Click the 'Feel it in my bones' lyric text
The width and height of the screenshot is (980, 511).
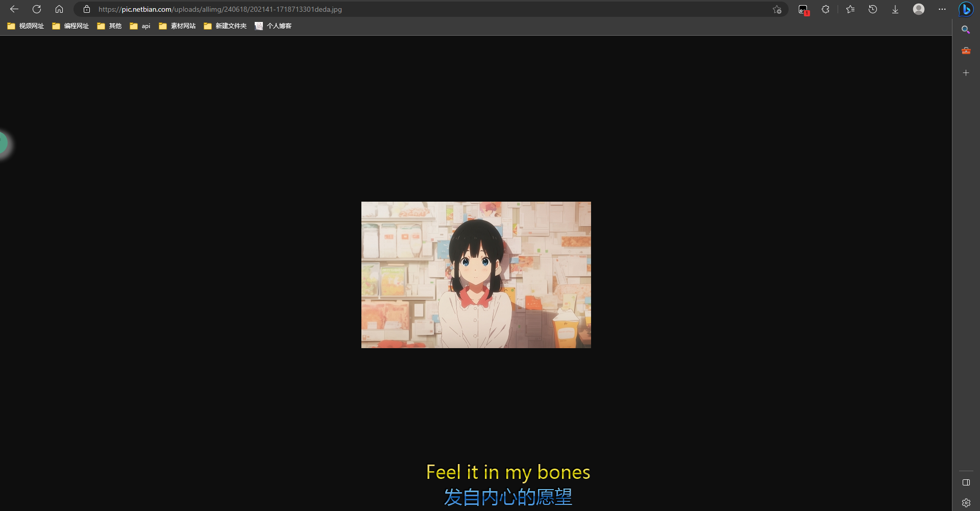[508, 472]
